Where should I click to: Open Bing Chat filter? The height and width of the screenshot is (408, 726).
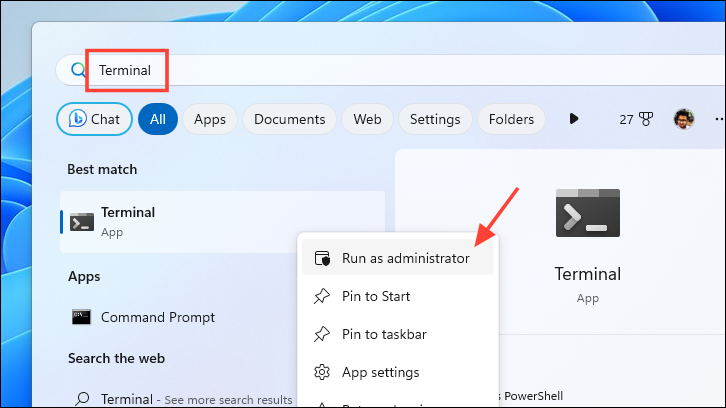click(x=94, y=119)
